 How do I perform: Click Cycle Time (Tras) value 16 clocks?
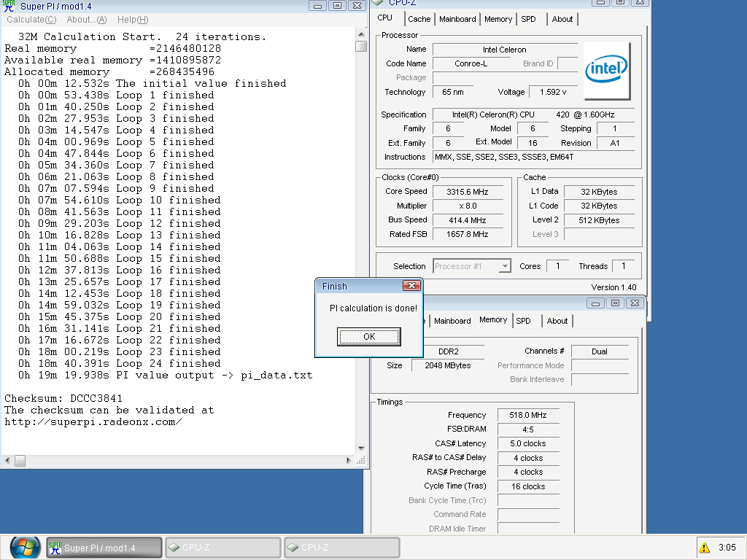[528, 486]
